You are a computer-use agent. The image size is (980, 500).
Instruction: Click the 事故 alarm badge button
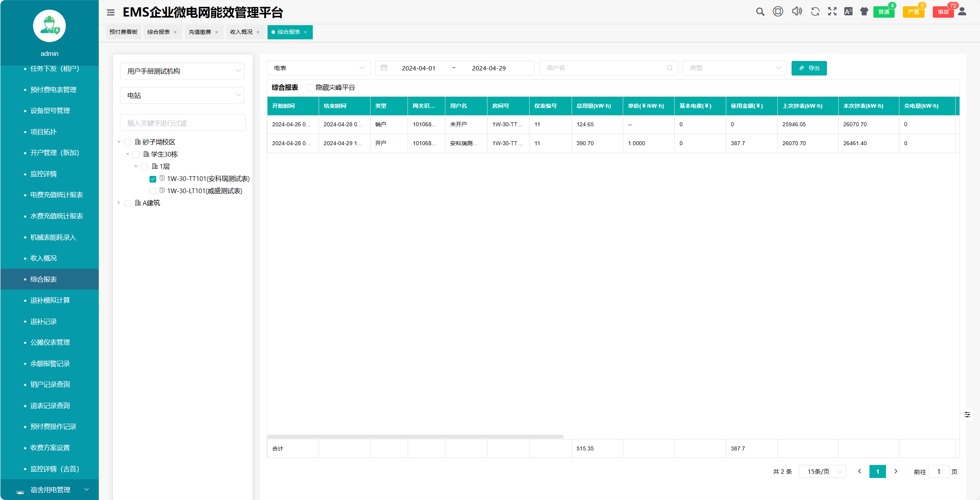pyautogui.click(x=943, y=12)
